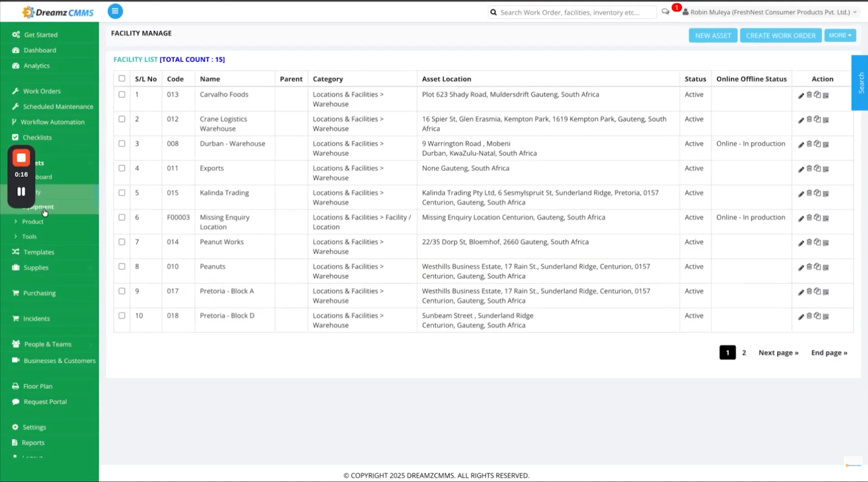Open the blue Search side tab
The width and height of the screenshot is (868, 482).
[x=860, y=83]
